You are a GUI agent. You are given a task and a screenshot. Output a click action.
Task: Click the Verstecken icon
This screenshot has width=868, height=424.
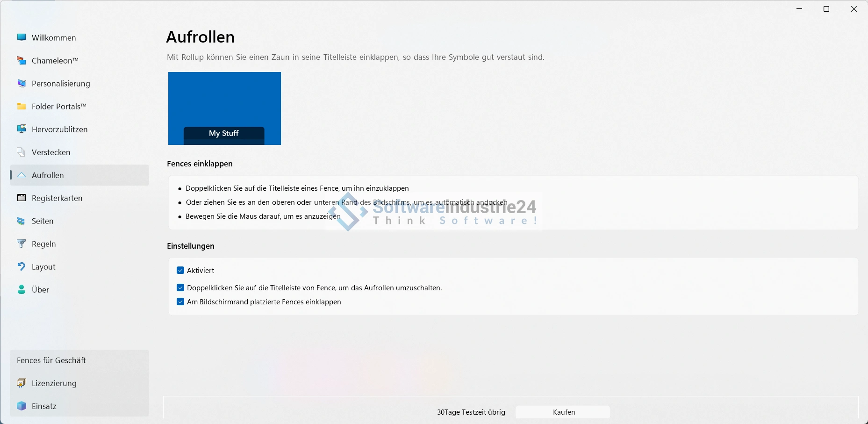tap(22, 152)
